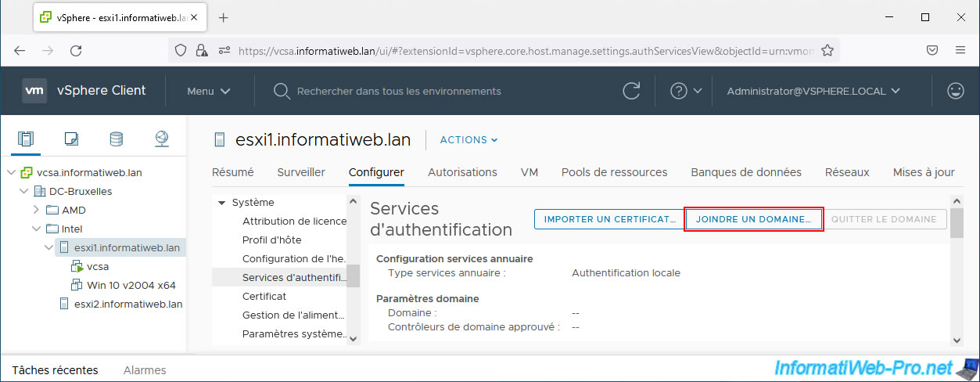
Task: Click the Joindre un domaine button
Action: tap(753, 219)
